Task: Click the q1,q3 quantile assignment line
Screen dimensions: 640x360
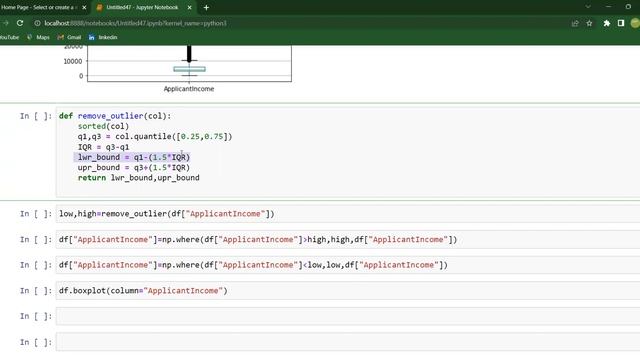Action: [x=155, y=136]
